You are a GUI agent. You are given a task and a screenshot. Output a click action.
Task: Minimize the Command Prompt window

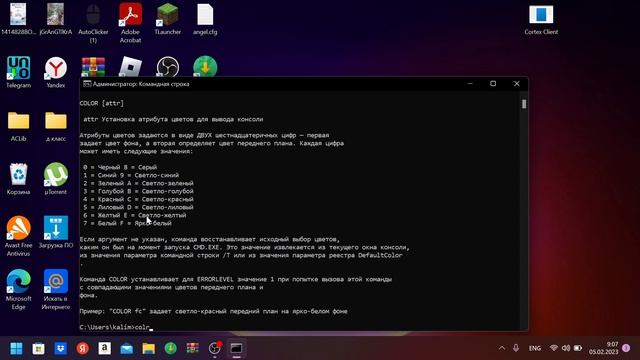pyautogui.click(x=470, y=84)
